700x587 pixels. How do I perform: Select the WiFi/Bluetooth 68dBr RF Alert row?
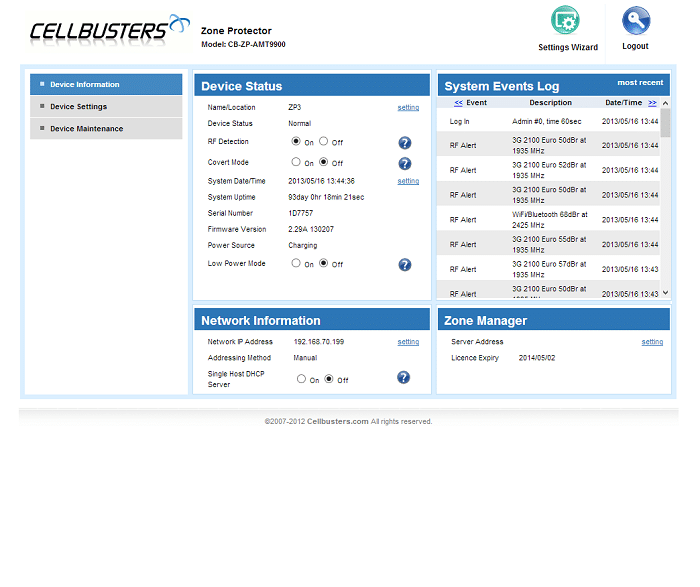coord(548,220)
